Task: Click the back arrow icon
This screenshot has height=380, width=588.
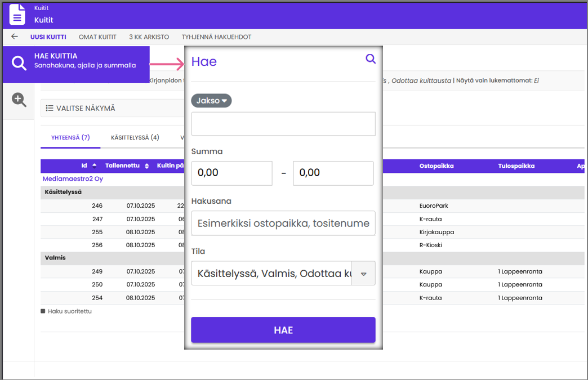Action: [x=15, y=37]
